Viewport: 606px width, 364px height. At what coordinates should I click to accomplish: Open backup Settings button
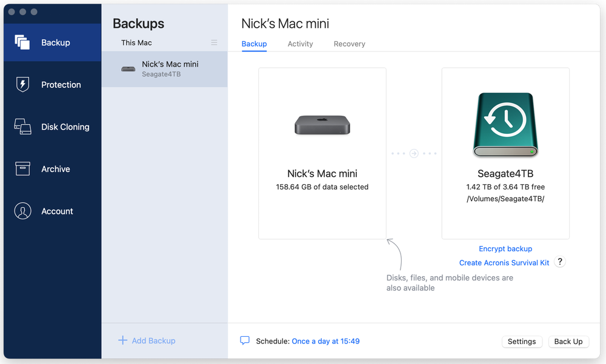(521, 342)
